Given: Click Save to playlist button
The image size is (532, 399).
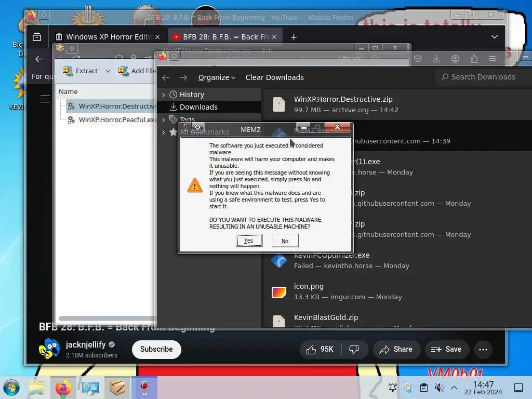Looking at the screenshot, I should click(447, 350).
